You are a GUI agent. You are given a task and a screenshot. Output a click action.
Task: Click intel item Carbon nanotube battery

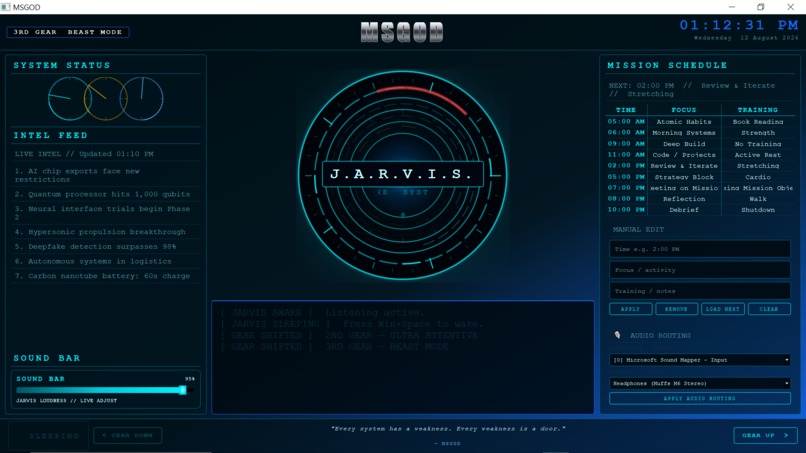point(107,276)
